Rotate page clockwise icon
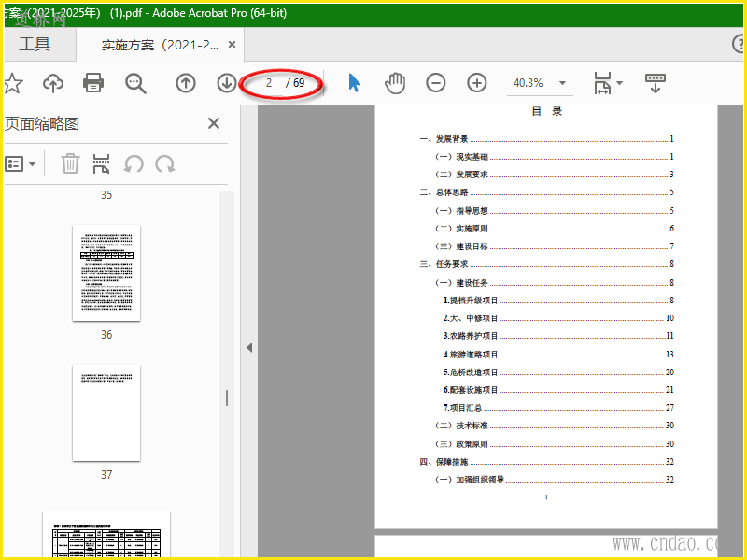 point(165,164)
